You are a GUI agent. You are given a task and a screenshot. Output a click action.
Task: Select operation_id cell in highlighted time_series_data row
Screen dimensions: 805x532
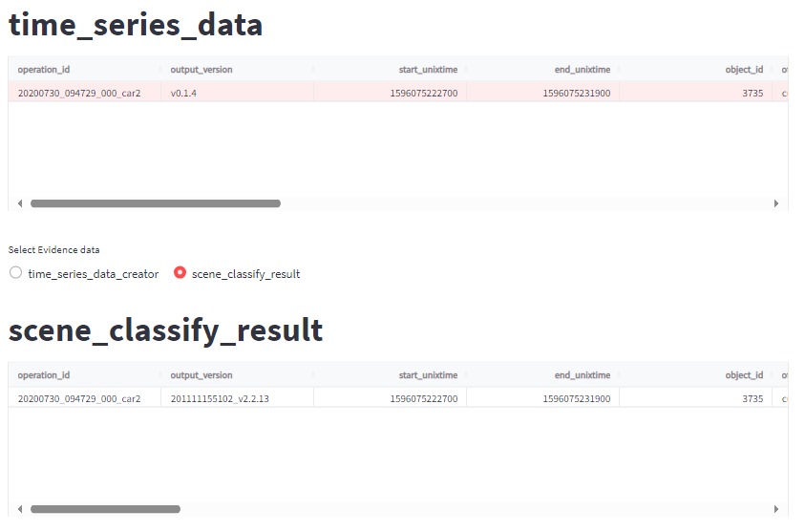79,93
